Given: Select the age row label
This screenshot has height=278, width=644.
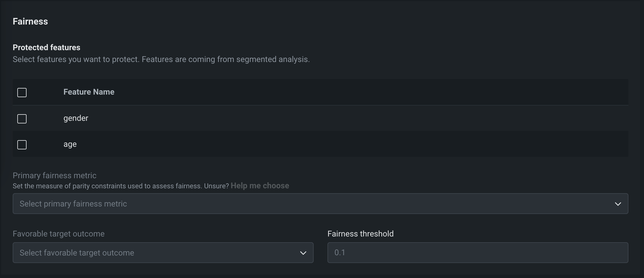Looking at the screenshot, I should 70,144.
